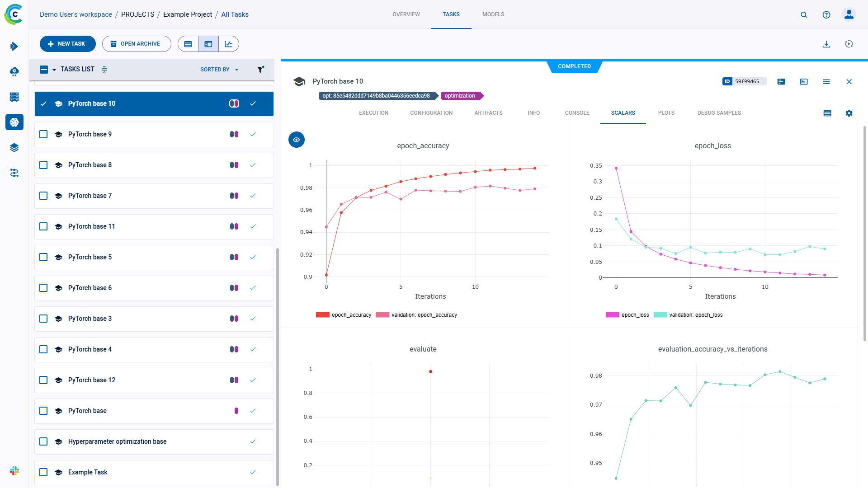Switch to compare charts view

pyautogui.click(x=229, y=44)
